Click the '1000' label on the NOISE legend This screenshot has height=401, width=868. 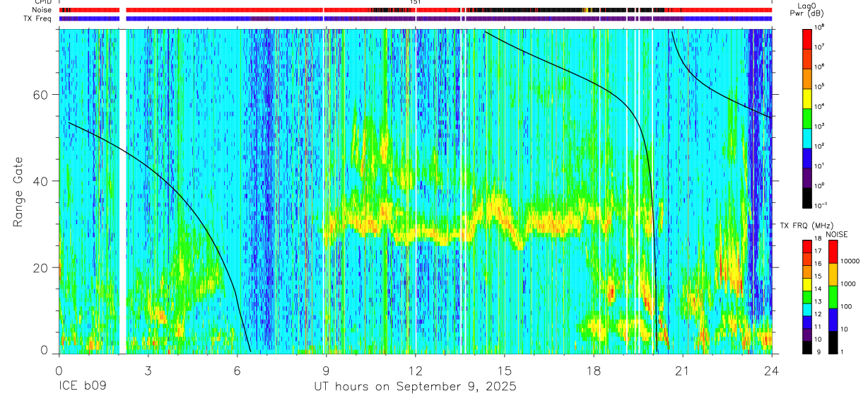point(850,285)
